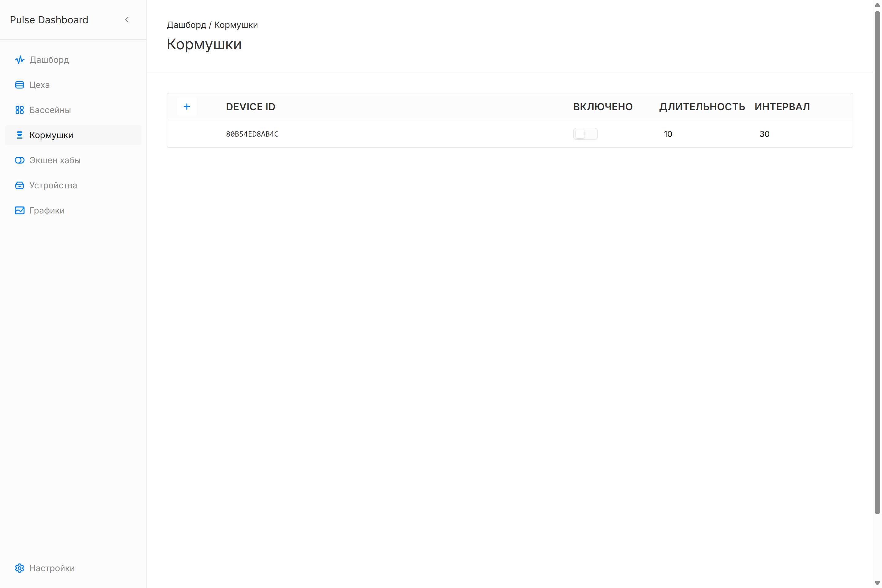Click the Настройки gear icon
The image size is (882, 588).
click(x=20, y=568)
